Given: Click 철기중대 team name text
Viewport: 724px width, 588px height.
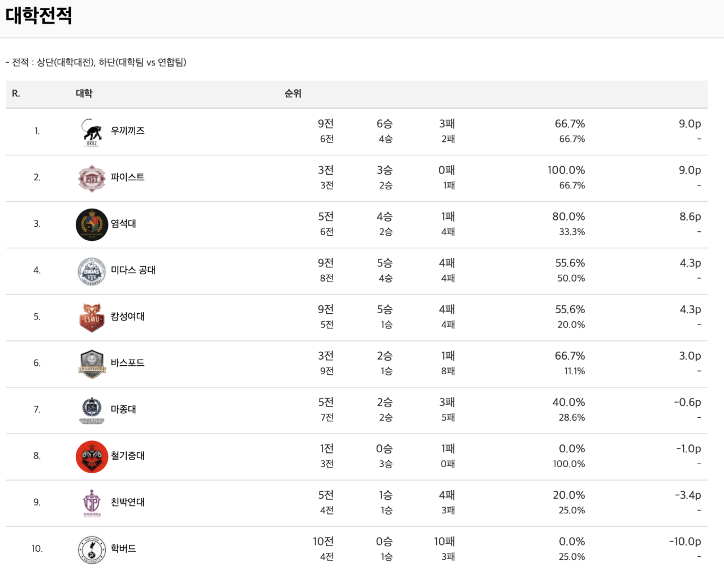Looking at the screenshot, I should pos(128,455).
